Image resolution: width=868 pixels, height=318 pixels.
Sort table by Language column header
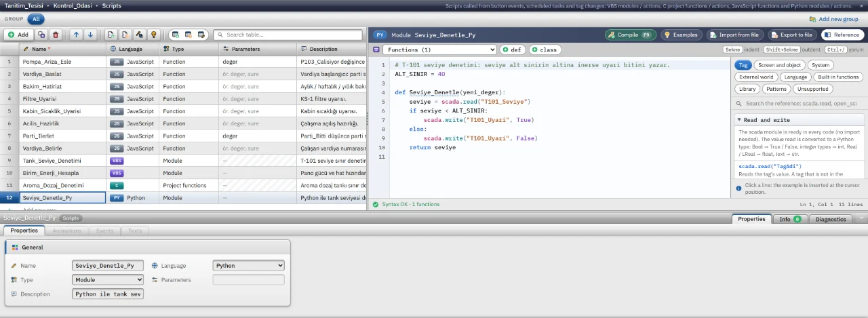click(x=133, y=49)
